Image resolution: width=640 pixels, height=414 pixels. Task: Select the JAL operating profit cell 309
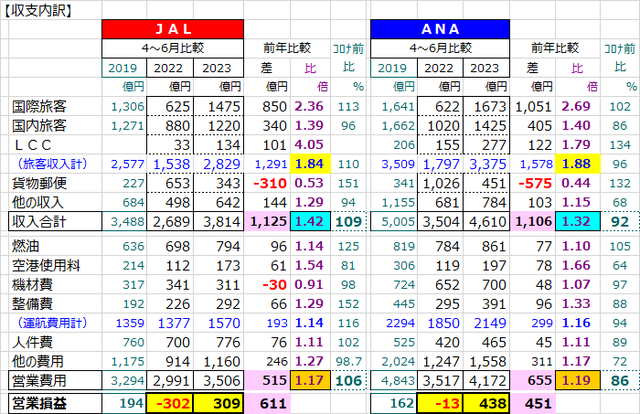219,403
